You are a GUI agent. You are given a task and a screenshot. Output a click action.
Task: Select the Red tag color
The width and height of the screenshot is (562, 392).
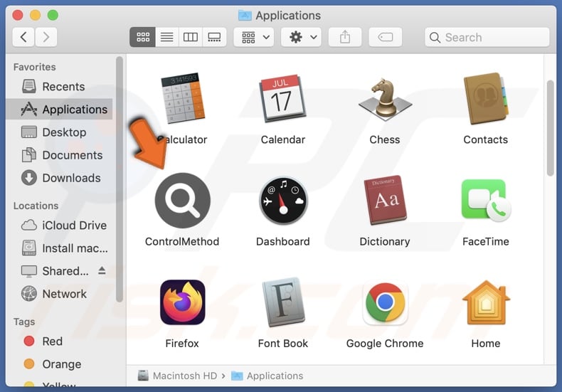pyautogui.click(x=52, y=341)
